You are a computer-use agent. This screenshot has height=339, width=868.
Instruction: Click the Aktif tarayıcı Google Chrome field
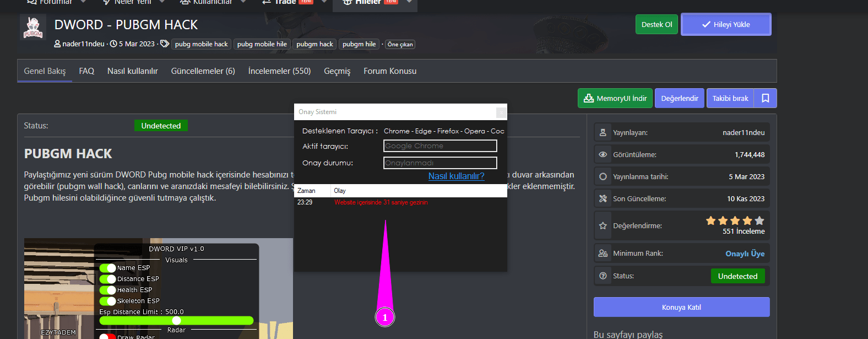[x=440, y=146]
